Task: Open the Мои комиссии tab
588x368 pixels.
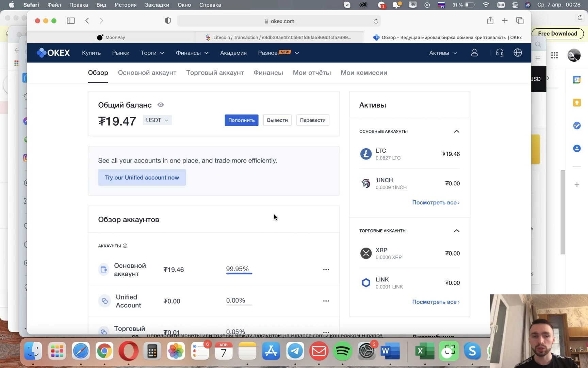Action: tap(364, 73)
